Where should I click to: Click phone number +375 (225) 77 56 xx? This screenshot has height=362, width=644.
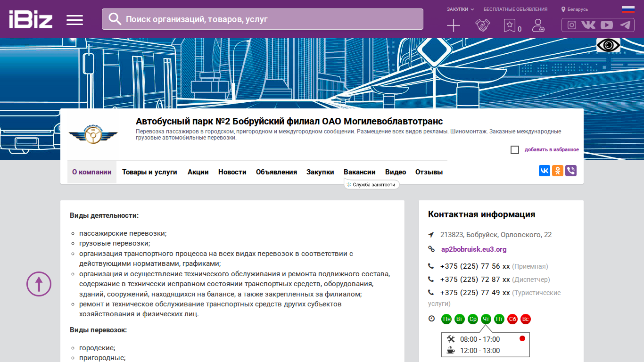[475, 266]
